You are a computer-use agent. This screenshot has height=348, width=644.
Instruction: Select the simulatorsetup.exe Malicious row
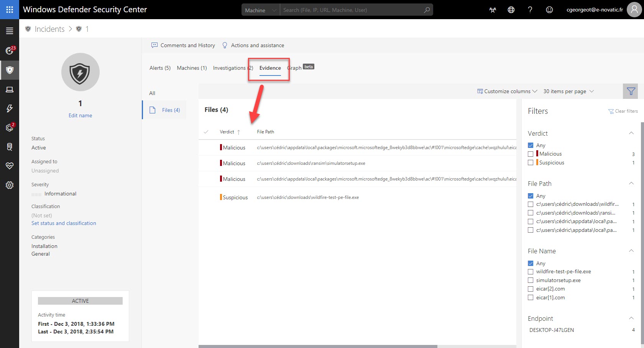[357, 163]
